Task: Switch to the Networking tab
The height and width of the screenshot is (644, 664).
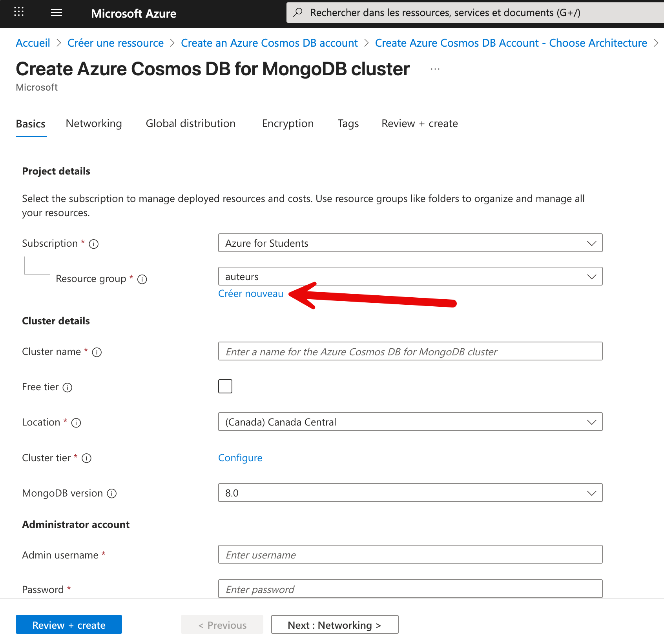Action: click(93, 124)
